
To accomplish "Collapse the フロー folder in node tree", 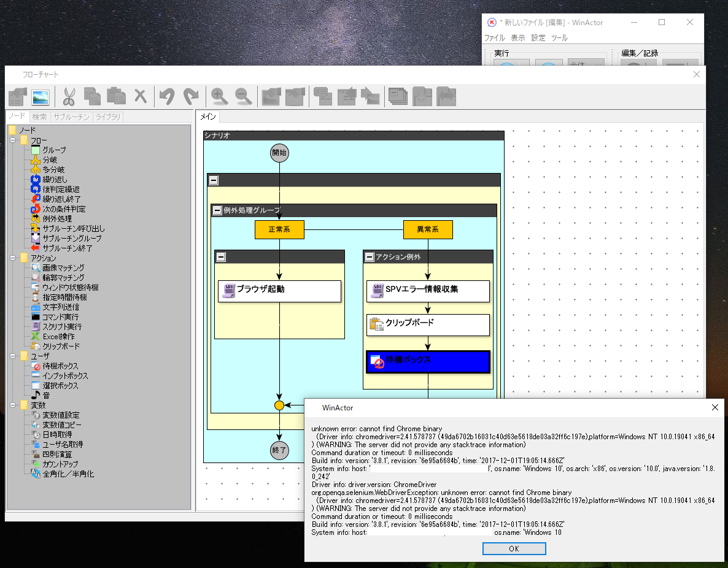I will click(x=12, y=140).
